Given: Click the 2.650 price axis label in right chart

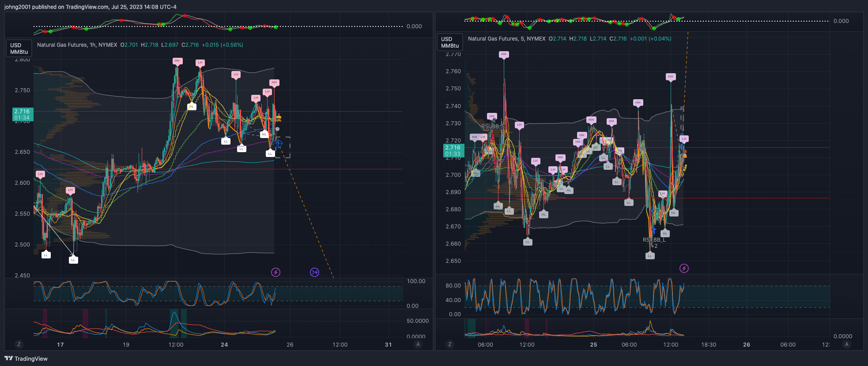Looking at the screenshot, I should click(453, 261).
